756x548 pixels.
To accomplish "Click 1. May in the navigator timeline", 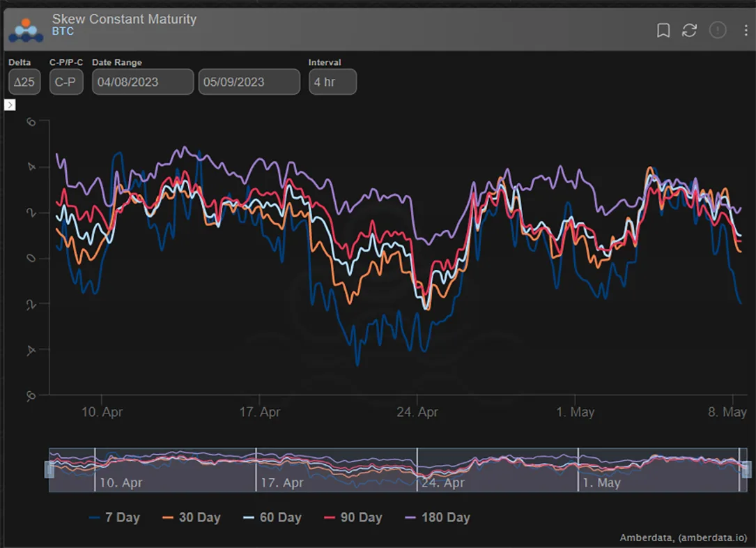I will (601, 482).
